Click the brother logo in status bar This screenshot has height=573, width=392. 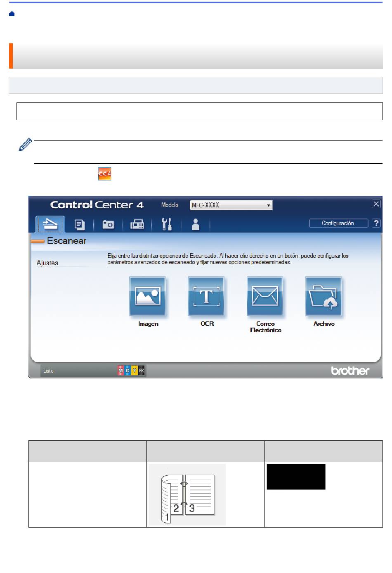point(350,371)
